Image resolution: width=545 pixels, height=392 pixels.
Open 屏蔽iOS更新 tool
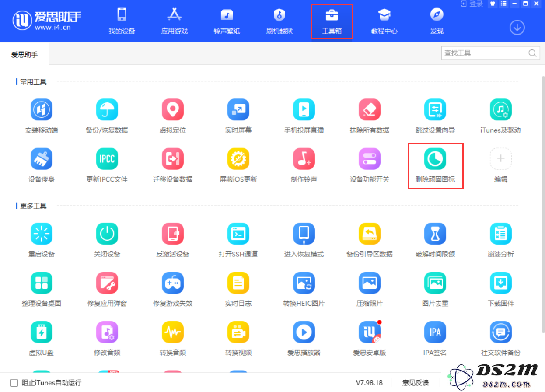coord(238,165)
